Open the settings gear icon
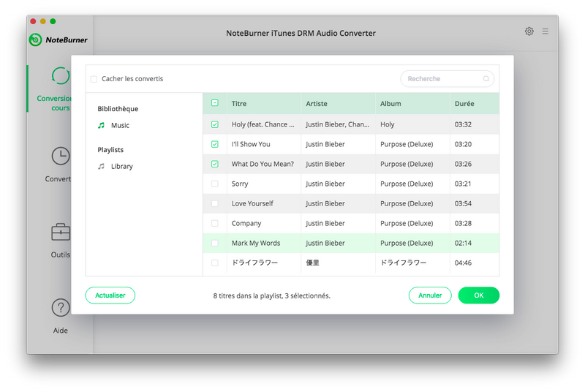This screenshot has width=585, height=392. point(529,31)
